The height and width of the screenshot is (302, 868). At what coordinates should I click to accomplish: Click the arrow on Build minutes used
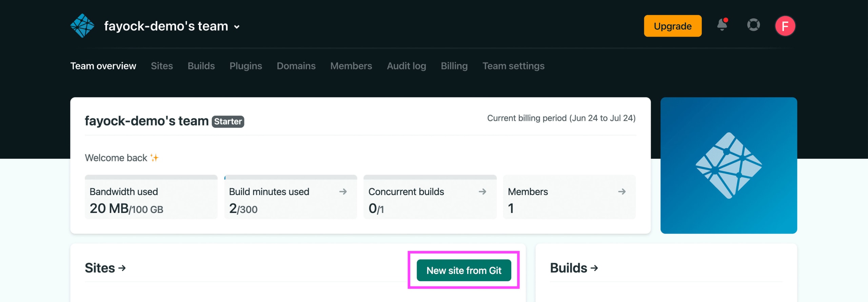[343, 192]
